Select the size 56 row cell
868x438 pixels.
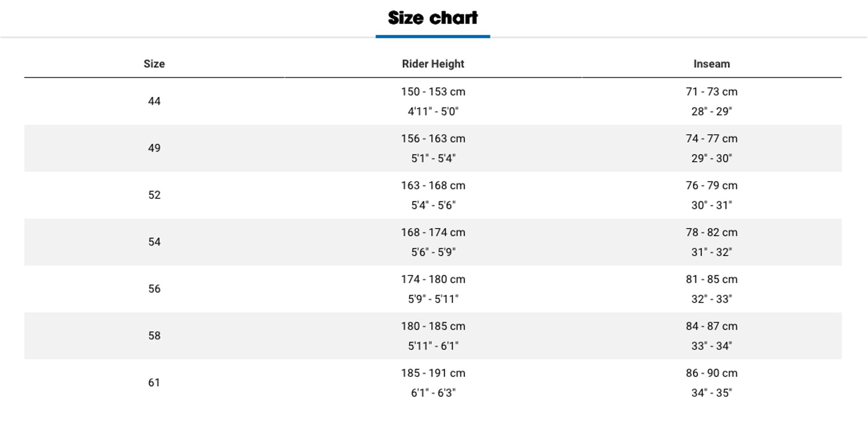point(154,289)
